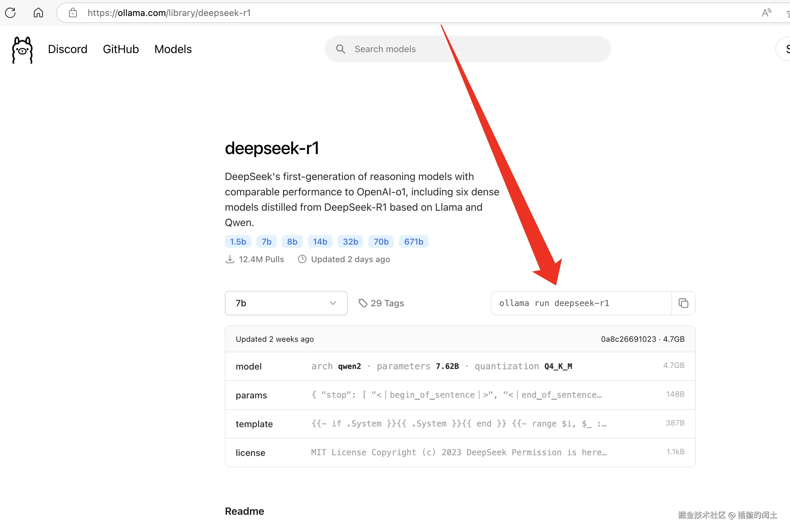Image resolution: width=790 pixels, height=532 pixels.
Task: Click the Ollama llama logo
Action: [x=22, y=50]
